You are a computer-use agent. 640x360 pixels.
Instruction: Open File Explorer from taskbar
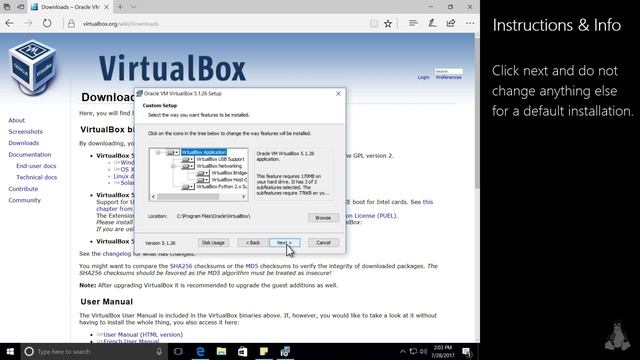pos(221,351)
